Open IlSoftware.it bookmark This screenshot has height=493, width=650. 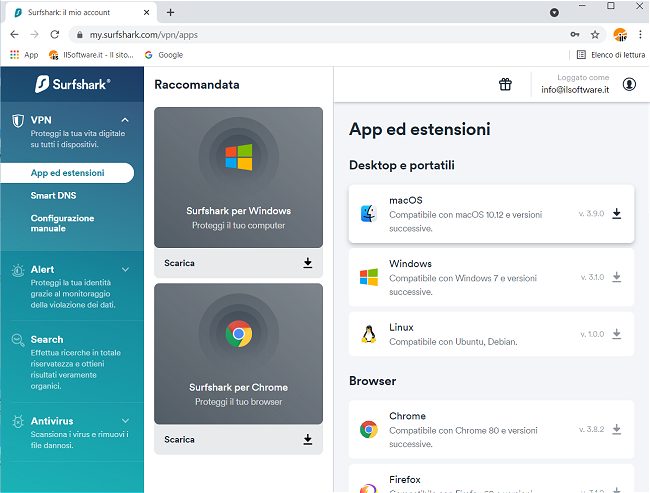click(91, 55)
